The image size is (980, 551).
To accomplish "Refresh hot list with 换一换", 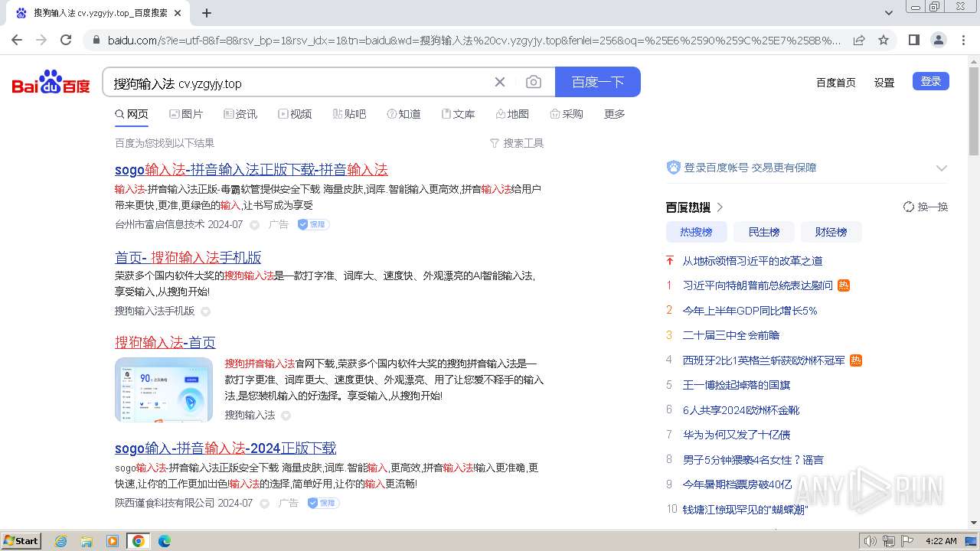I will [926, 207].
